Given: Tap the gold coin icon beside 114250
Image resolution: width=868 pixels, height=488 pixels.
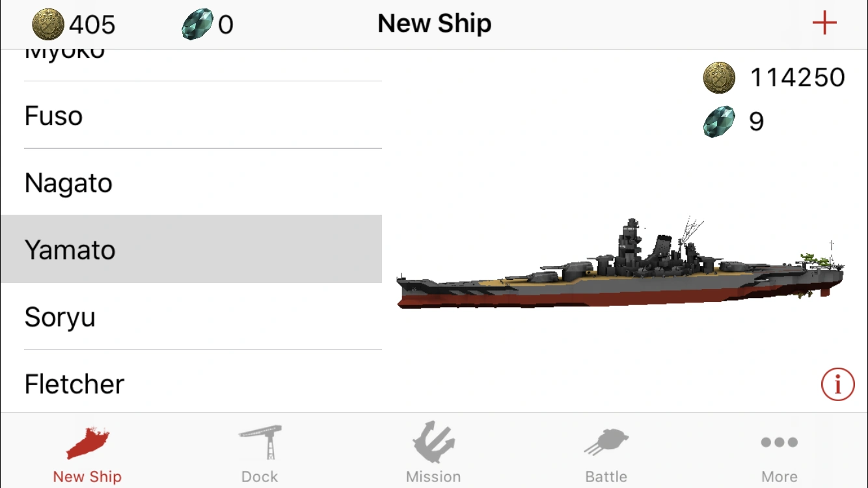Looking at the screenshot, I should (x=719, y=78).
